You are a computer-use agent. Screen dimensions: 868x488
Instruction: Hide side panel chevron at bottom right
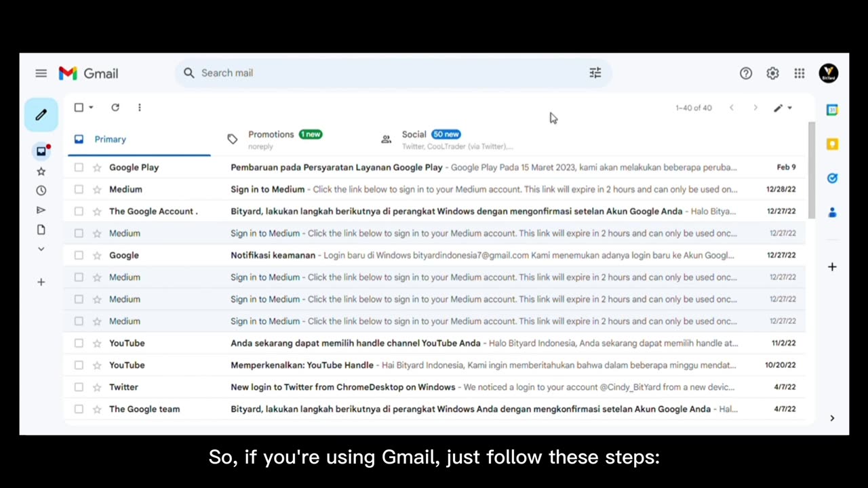(832, 418)
